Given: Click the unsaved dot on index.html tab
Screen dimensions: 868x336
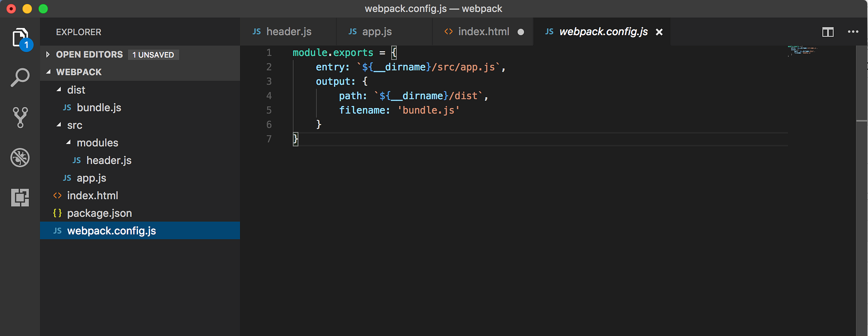Looking at the screenshot, I should point(521,32).
